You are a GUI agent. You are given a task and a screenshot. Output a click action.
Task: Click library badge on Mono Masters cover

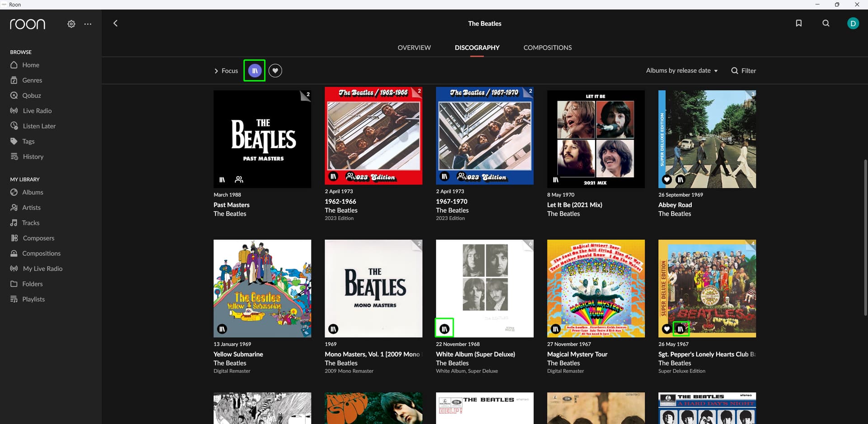333,329
